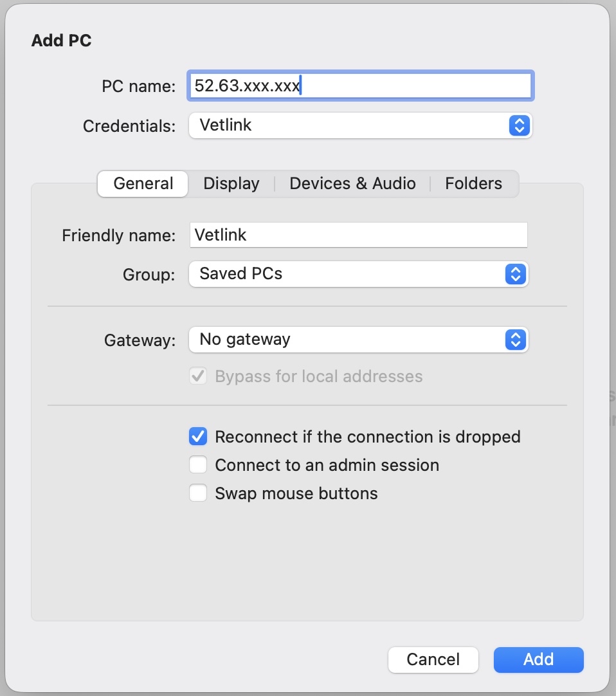This screenshot has width=616, height=696.
Task: Enable Connect to an admin session
Action: (198, 465)
